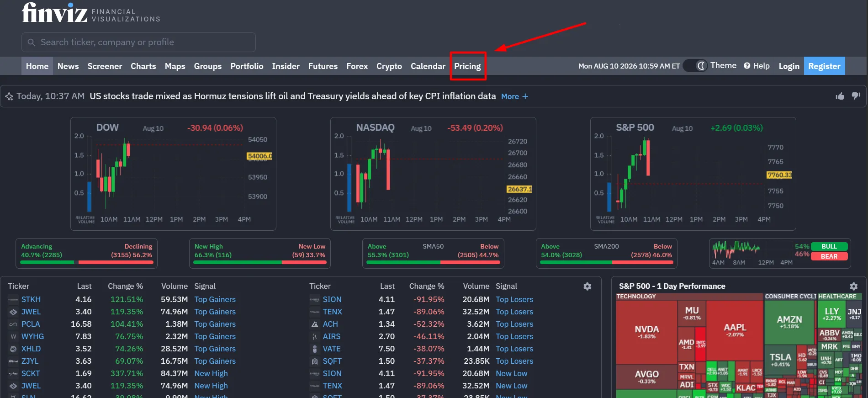Open STKH ticker link

click(31, 300)
